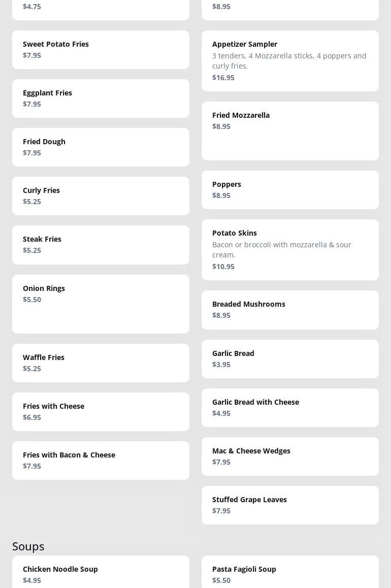The image size is (391, 588).
Task: Open Fries with Cheese item
Action: click(x=101, y=411)
